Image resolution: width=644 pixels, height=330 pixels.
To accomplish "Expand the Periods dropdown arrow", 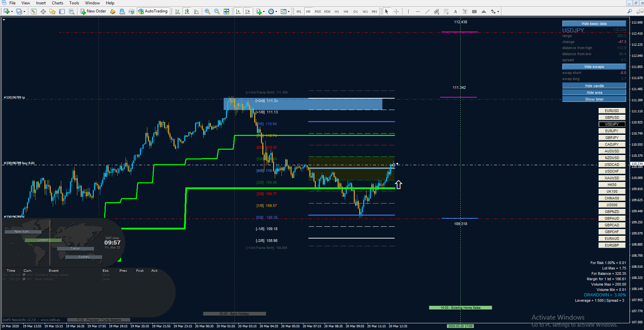I will [x=276, y=12].
